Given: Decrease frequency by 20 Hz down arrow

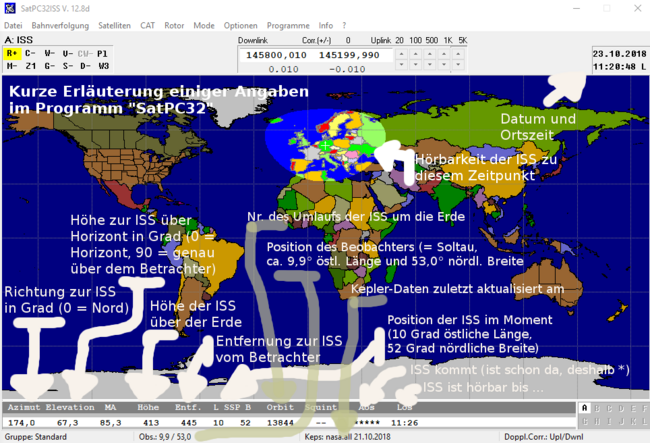Looking at the screenshot, I should 401,65.
